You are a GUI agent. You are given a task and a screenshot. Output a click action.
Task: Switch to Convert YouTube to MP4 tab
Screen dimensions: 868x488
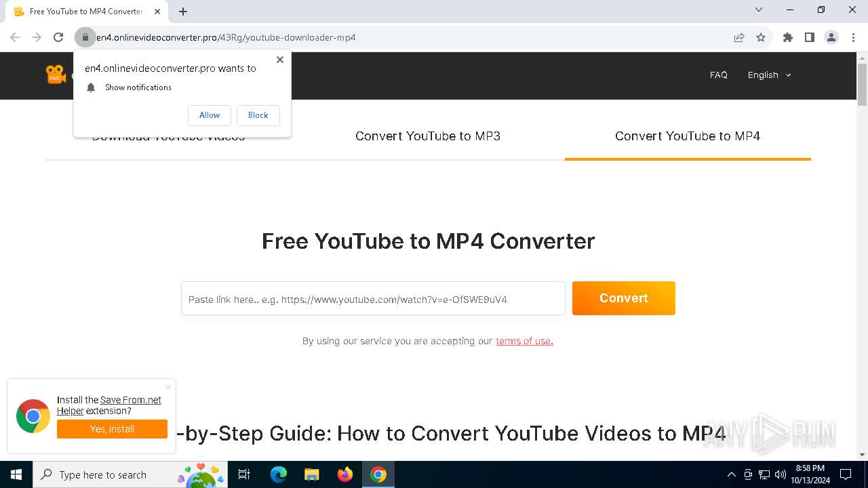pos(688,136)
